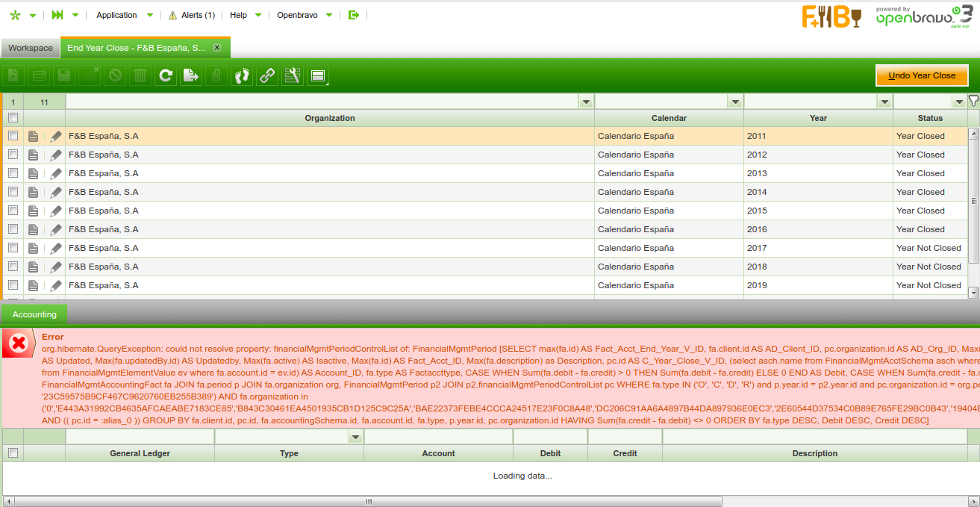Screen dimensions: 980x507
Task: Sort by the Status column header
Action: [930, 118]
